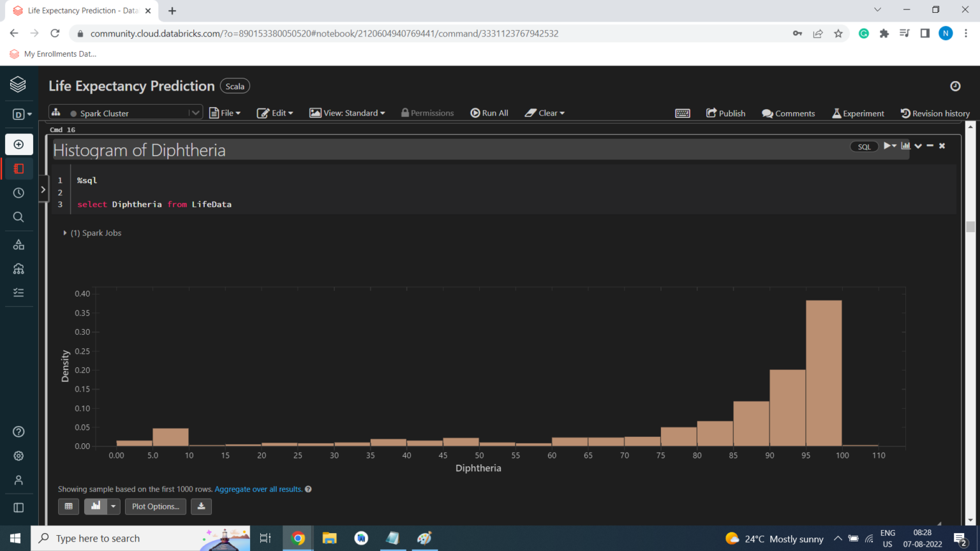The height and width of the screenshot is (551, 980).
Task: Open the View: Standard menu
Action: click(x=348, y=113)
